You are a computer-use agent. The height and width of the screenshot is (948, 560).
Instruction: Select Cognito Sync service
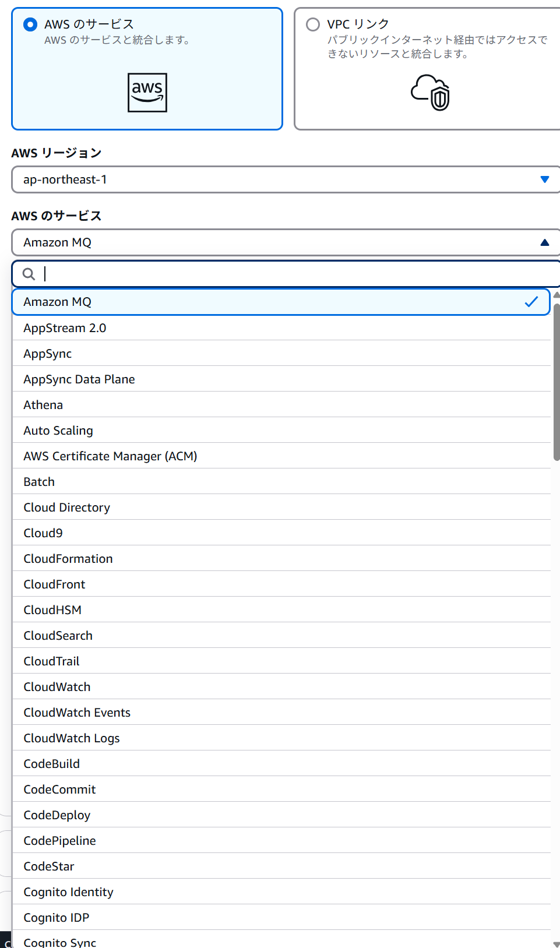tap(281, 939)
